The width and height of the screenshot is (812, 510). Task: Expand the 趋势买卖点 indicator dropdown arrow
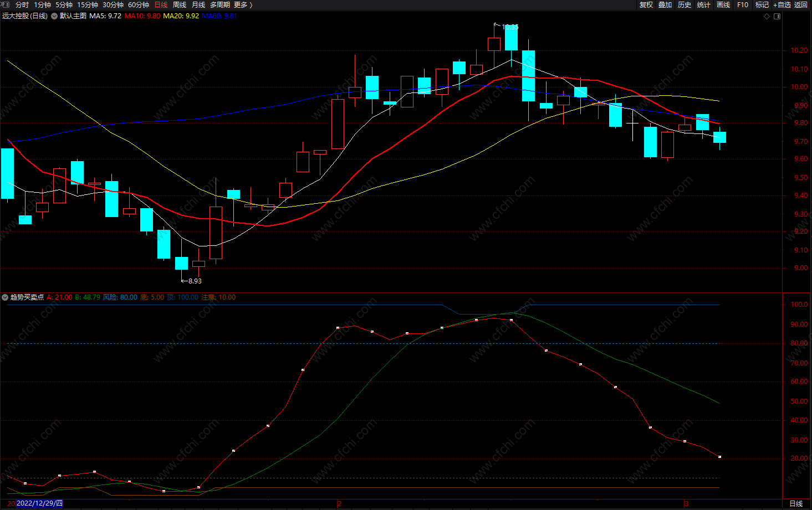(x=5, y=297)
